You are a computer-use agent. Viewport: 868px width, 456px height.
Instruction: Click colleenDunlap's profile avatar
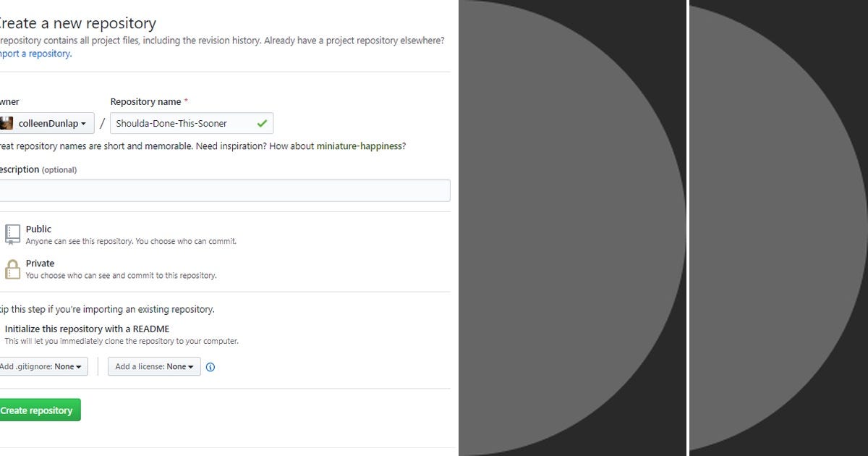click(x=6, y=123)
